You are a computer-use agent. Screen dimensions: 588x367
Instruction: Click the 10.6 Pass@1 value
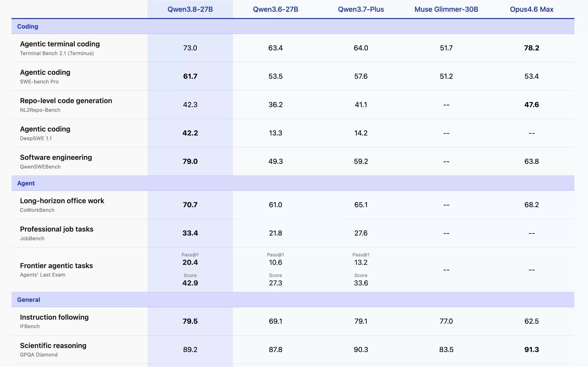coord(275,262)
